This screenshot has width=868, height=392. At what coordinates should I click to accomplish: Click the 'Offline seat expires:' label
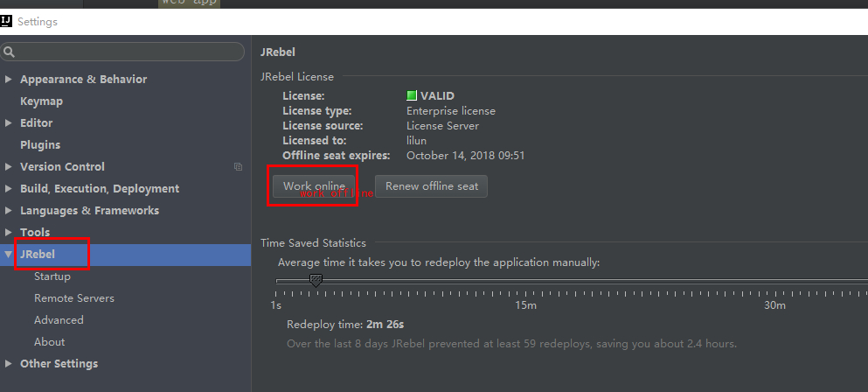coord(336,156)
